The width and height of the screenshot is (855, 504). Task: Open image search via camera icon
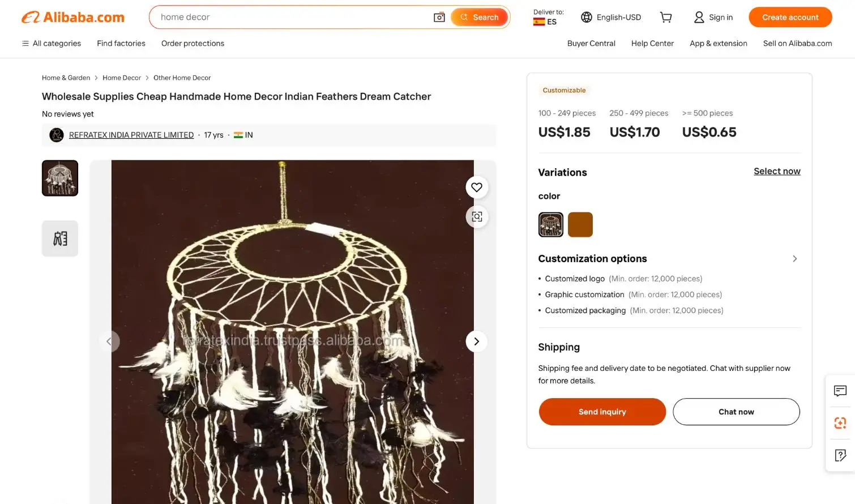[439, 17]
